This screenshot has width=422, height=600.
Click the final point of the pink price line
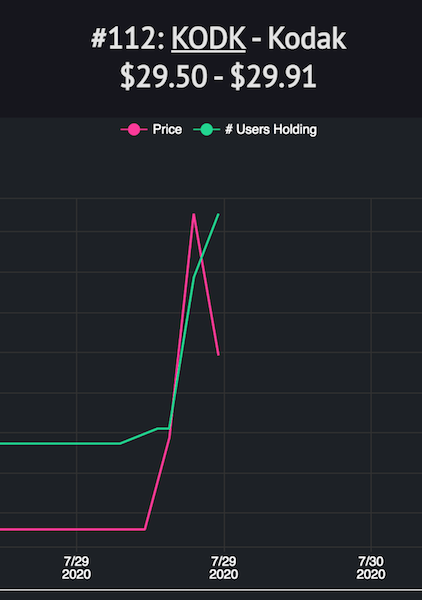(x=218, y=355)
